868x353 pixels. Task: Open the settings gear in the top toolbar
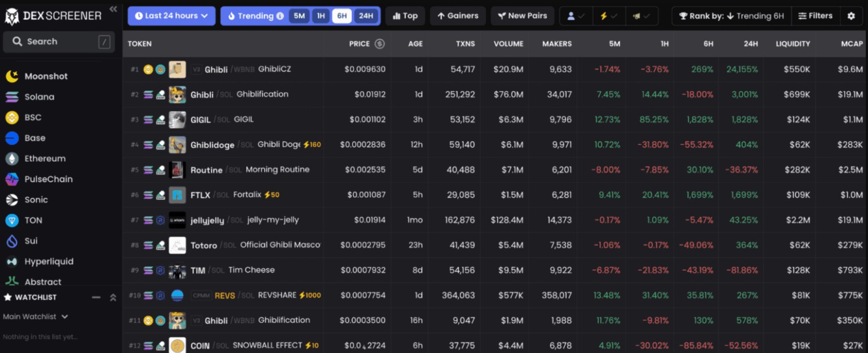click(851, 16)
